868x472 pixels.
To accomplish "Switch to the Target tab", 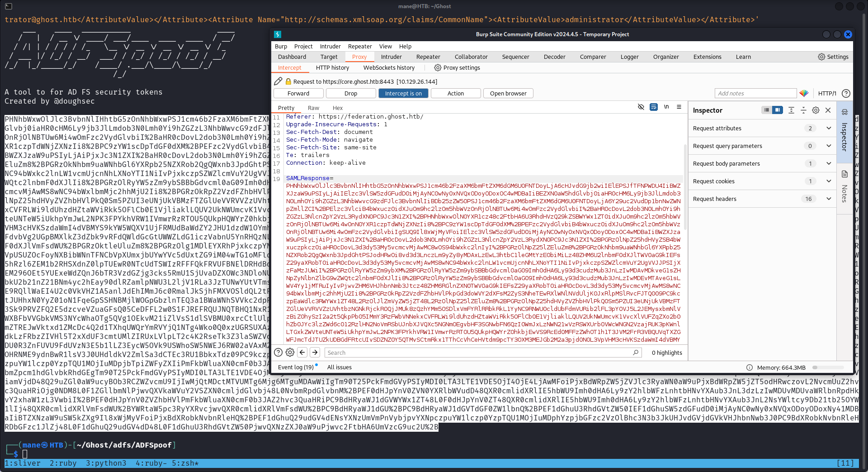I will 329,57.
